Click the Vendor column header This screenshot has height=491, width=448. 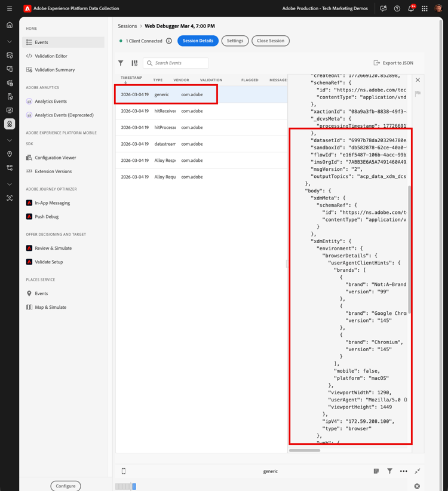coord(181,80)
